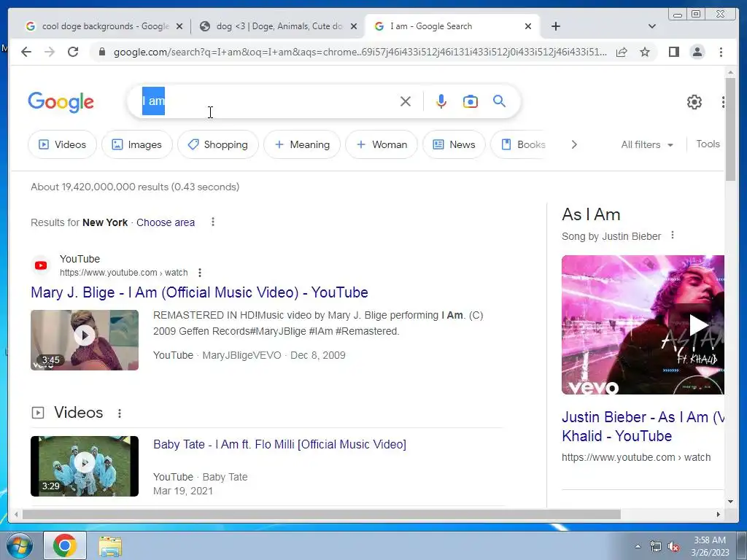Open Baby Tate I Am video link
This screenshot has height=560, width=747.
(x=279, y=444)
